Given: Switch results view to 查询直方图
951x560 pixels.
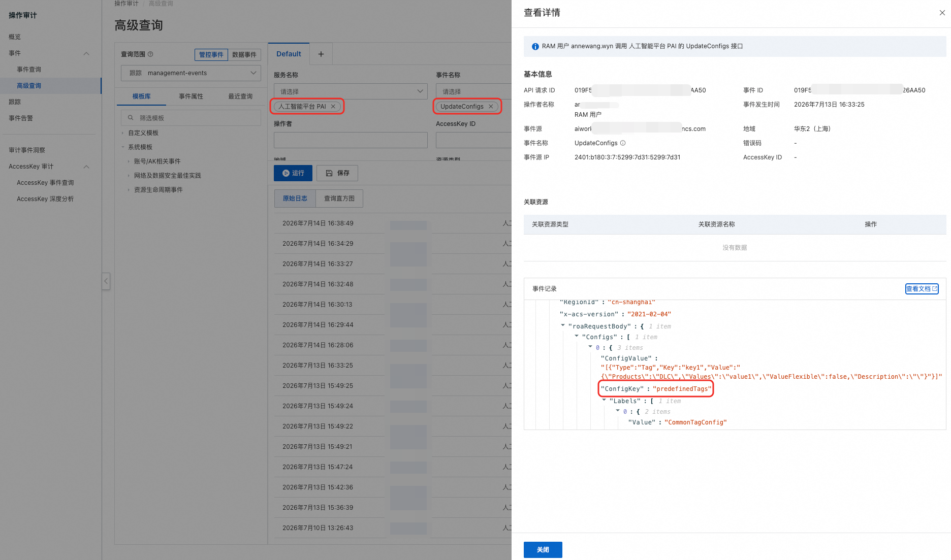Looking at the screenshot, I should point(339,199).
